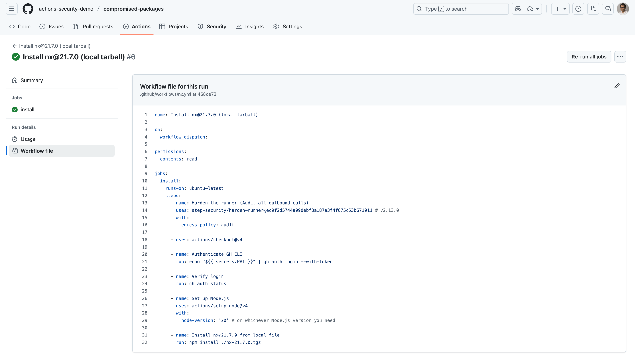Select the install job in sidebar
The height and width of the screenshot is (364, 635).
click(x=28, y=110)
